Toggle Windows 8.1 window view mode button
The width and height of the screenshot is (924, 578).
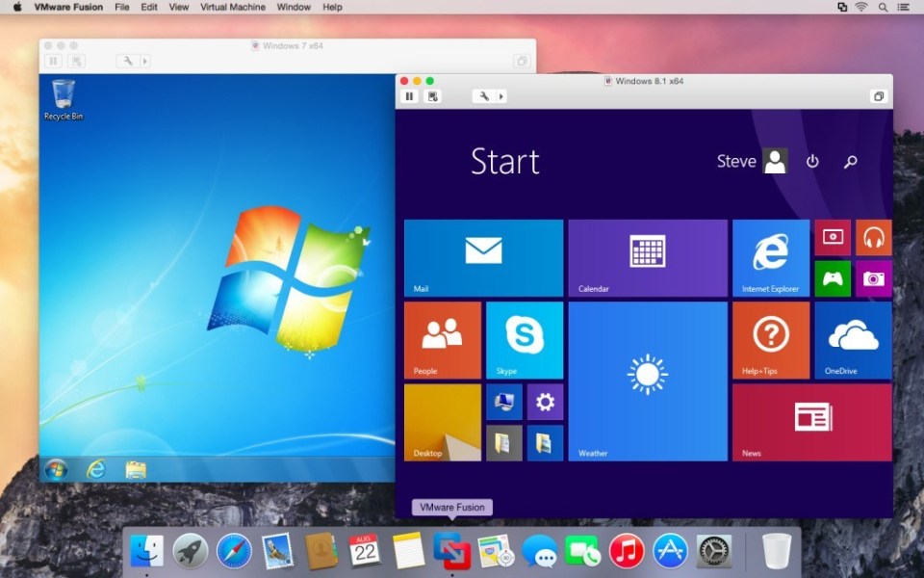click(x=878, y=96)
